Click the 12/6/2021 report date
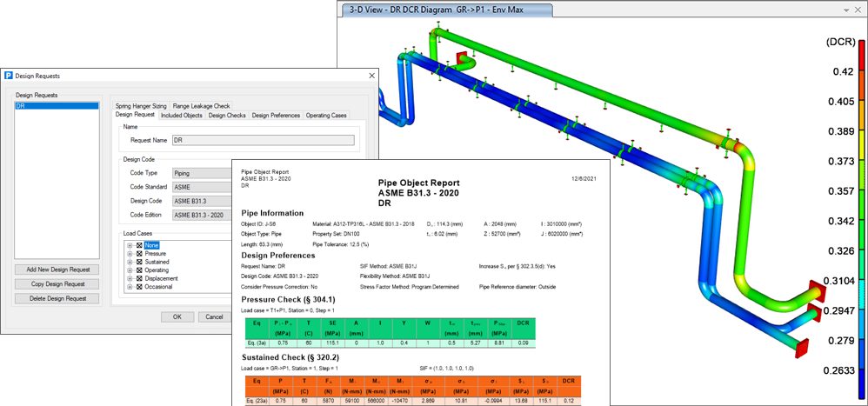This screenshot has width=868, height=406. tap(584, 179)
